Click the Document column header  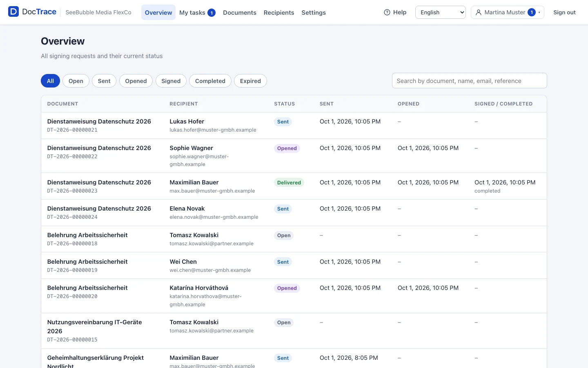pyautogui.click(x=62, y=104)
